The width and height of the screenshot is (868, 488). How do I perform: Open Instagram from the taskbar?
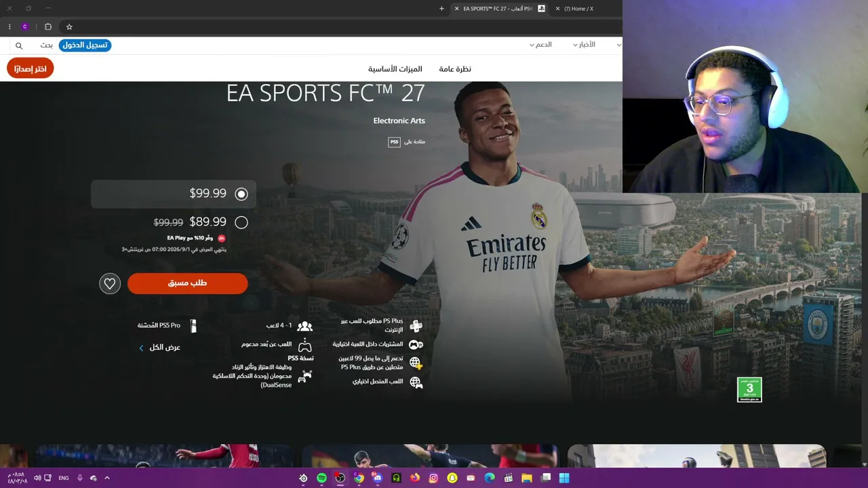click(x=433, y=478)
